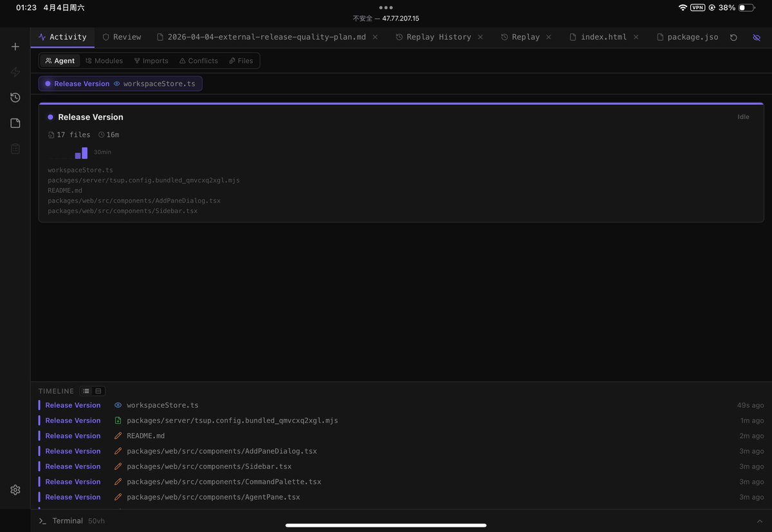The height and width of the screenshot is (532, 772).
Task: Close the index.html tab
Action: 636,37
